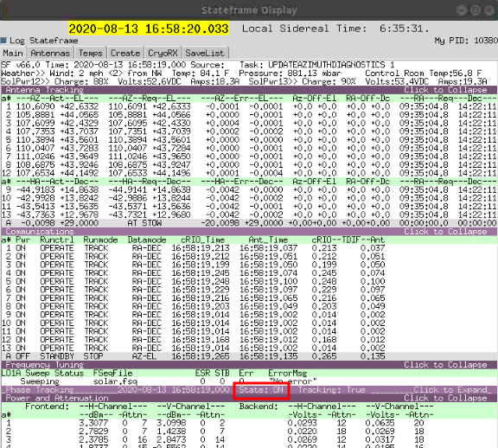Select the Main tab

pos(13,53)
